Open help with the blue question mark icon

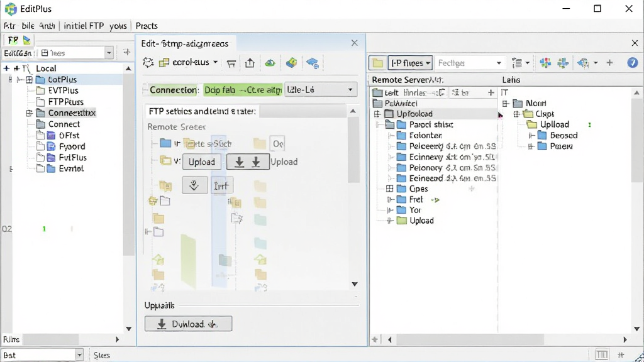(x=632, y=62)
